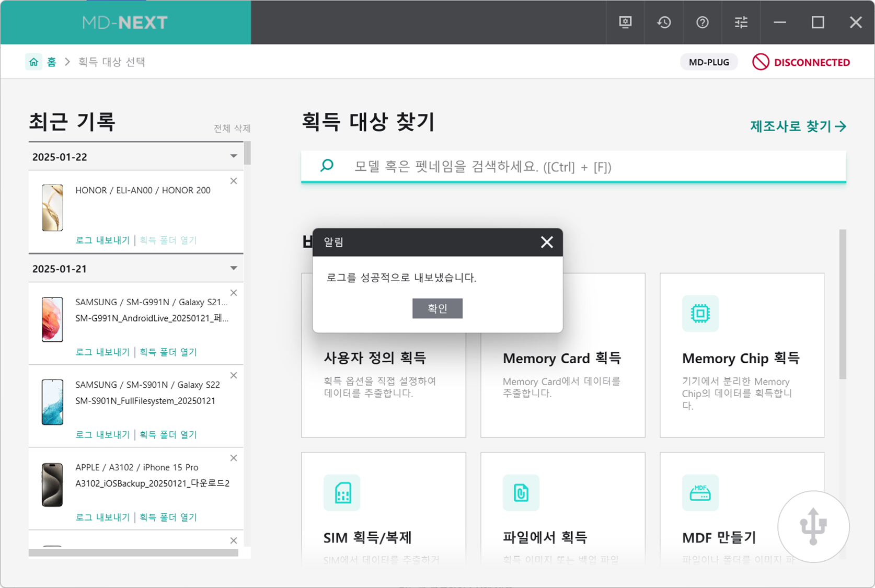Click 전체 삭제 to clear history

click(x=232, y=129)
